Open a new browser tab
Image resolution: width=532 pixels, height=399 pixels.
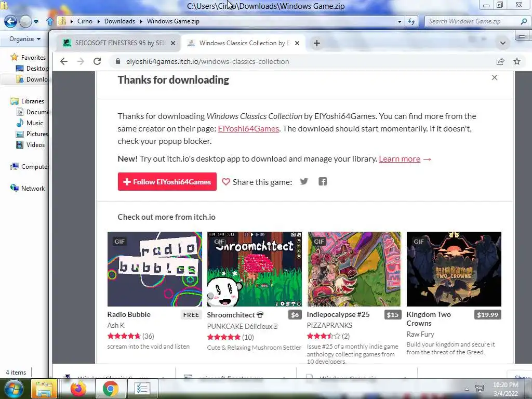(x=316, y=43)
